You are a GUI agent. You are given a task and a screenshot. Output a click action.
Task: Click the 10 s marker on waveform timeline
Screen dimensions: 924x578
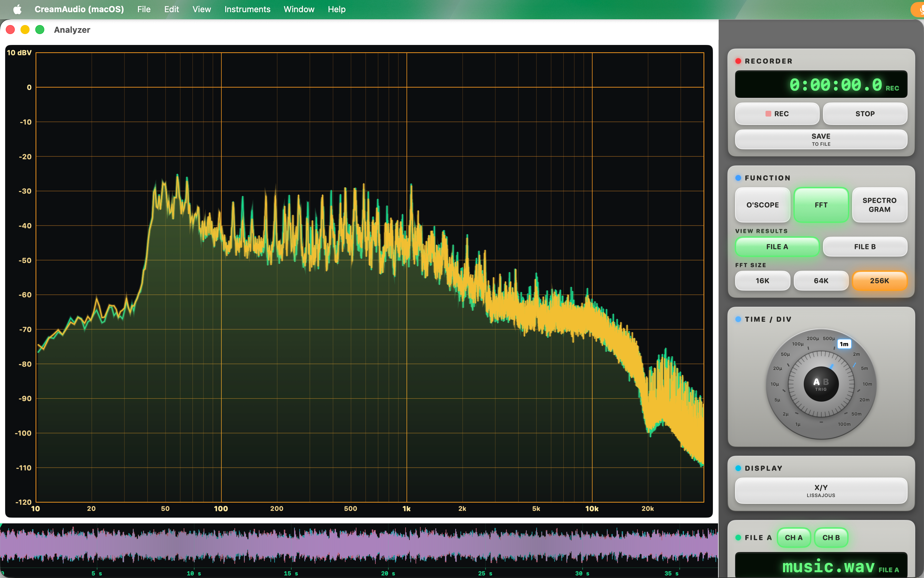194,574
